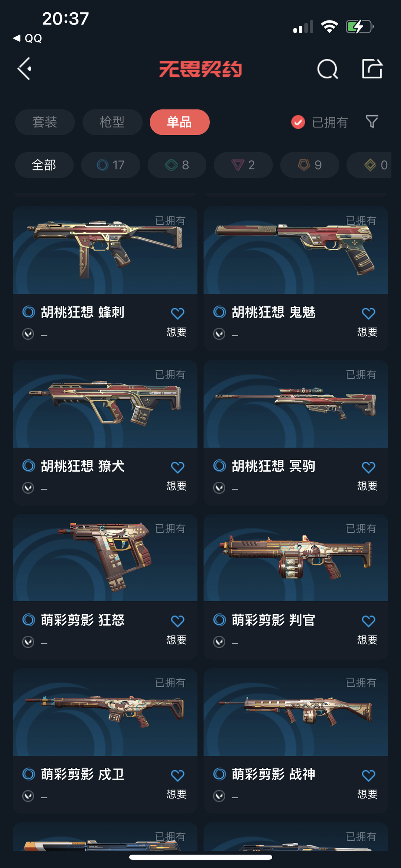The height and width of the screenshot is (868, 401).
Task: Heart the 萌彩剪影 判官 skin as wanted
Action: (368, 621)
